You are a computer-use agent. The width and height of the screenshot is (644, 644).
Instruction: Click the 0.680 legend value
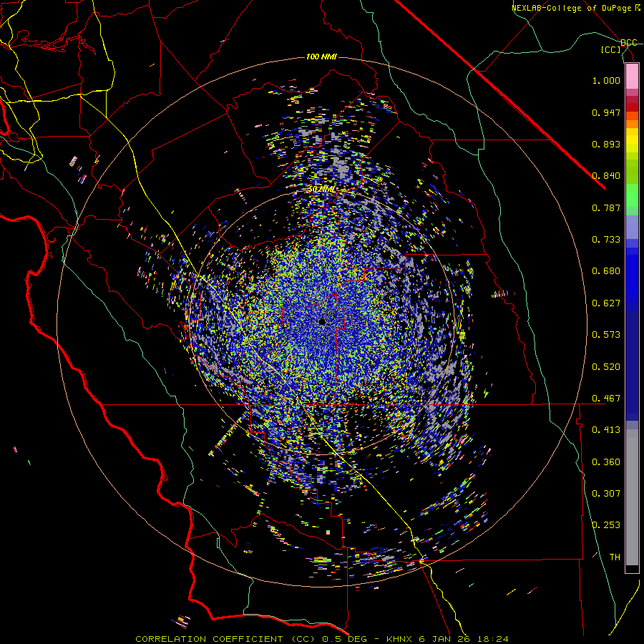point(606,271)
